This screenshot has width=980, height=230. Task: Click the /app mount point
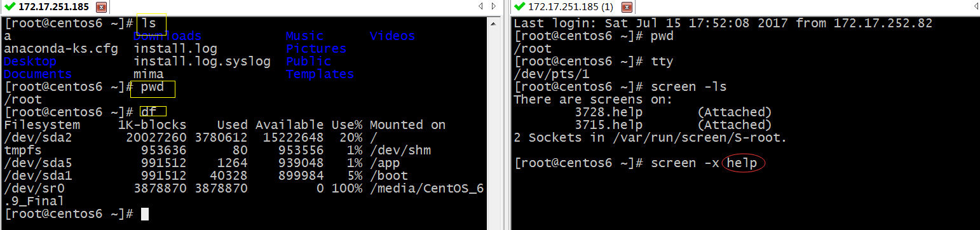(385, 163)
